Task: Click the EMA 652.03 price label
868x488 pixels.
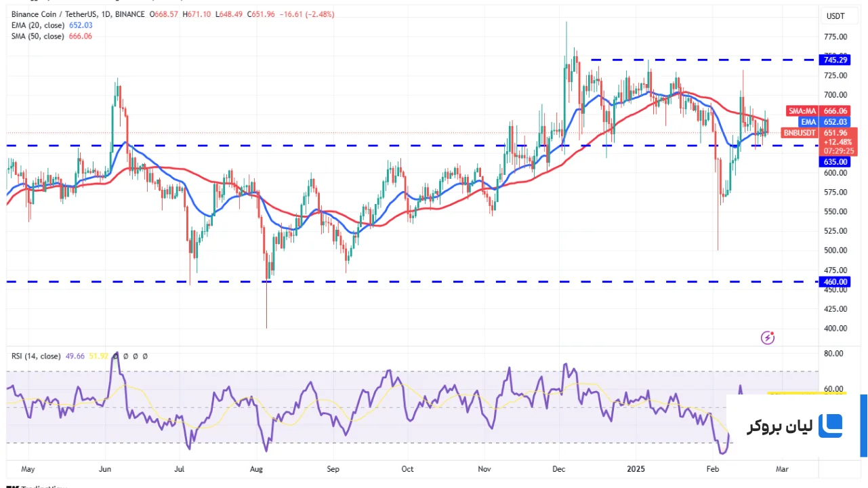Action: click(824, 122)
